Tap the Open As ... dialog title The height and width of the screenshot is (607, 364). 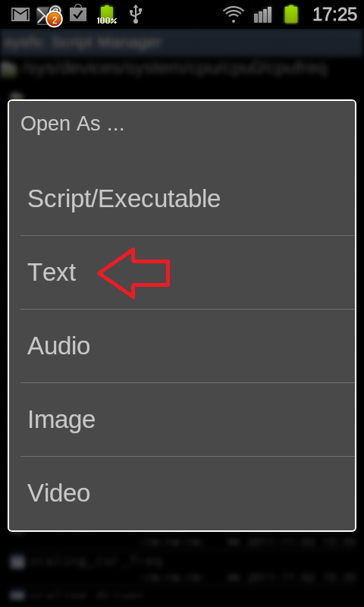pos(72,124)
